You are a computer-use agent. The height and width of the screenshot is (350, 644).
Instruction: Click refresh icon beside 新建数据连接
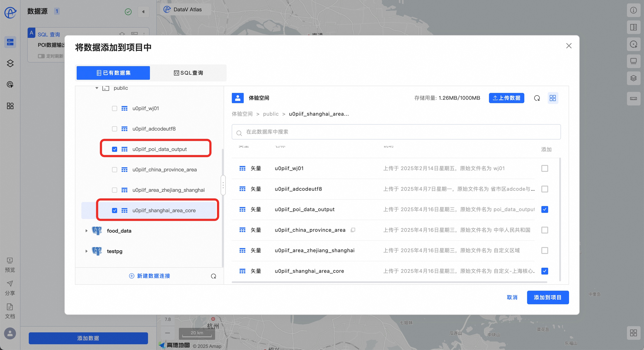tap(213, 276)
